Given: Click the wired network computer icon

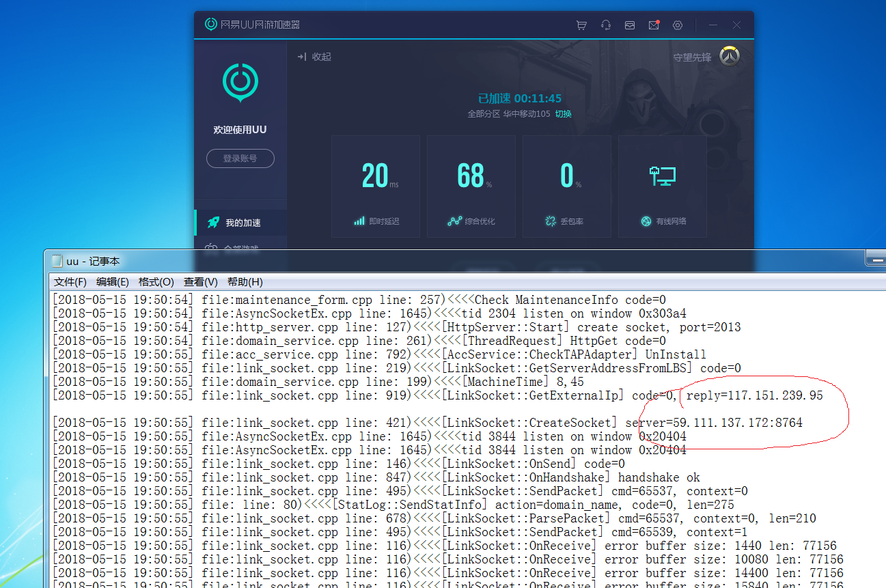Looking at the screenshot, I should 662,176.
